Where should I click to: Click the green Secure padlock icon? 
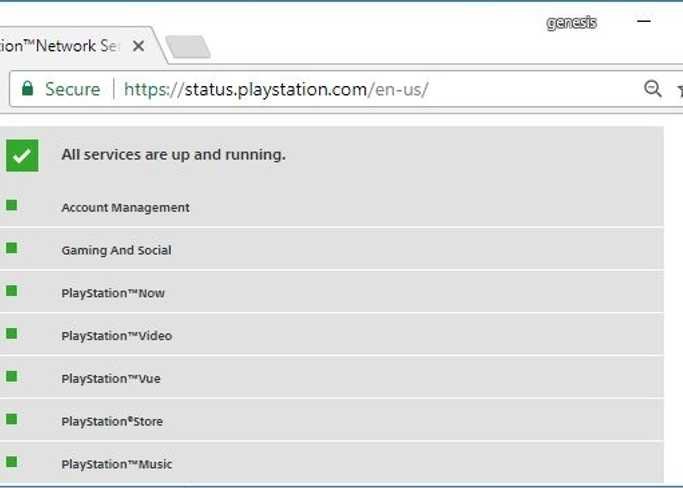click(27, 88)
